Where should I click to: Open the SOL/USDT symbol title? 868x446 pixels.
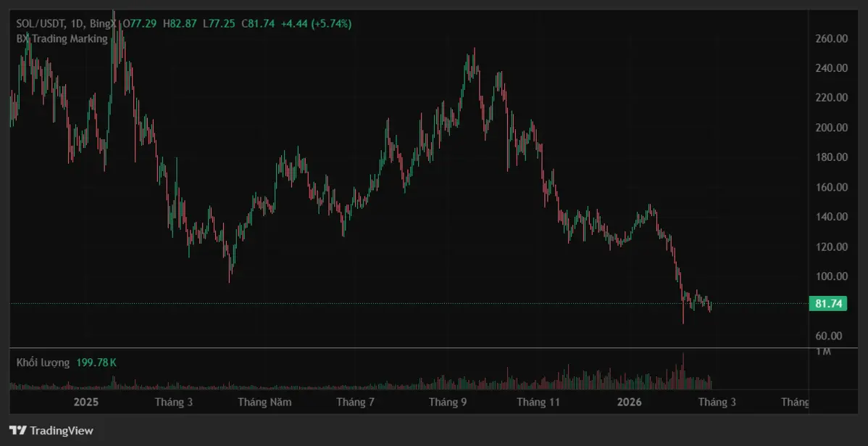coord(42,23)
